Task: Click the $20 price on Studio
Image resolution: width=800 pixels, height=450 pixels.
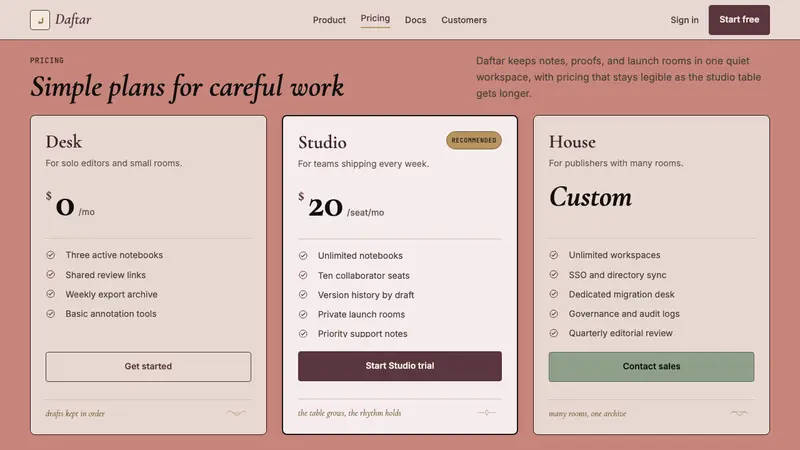Action: 320,206
